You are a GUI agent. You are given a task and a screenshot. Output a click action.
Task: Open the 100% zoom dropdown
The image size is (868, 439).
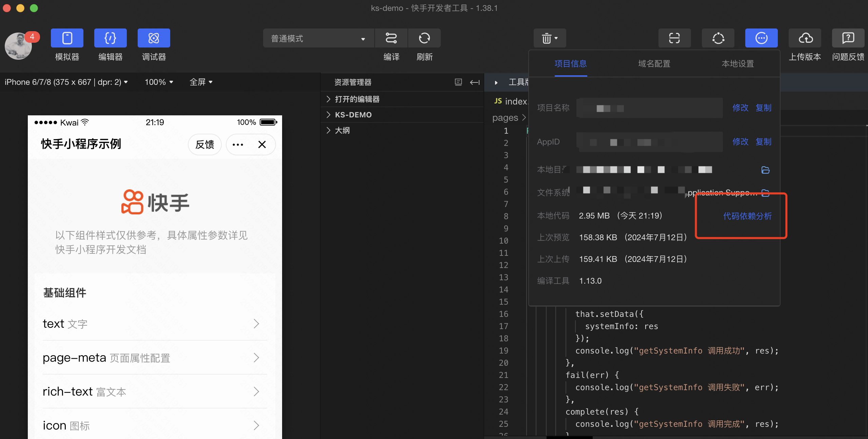(x=159, y=82)
